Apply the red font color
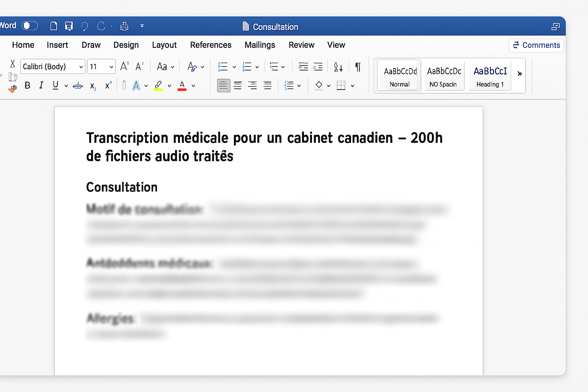588x392 pixels. click(x=182, y=85)
